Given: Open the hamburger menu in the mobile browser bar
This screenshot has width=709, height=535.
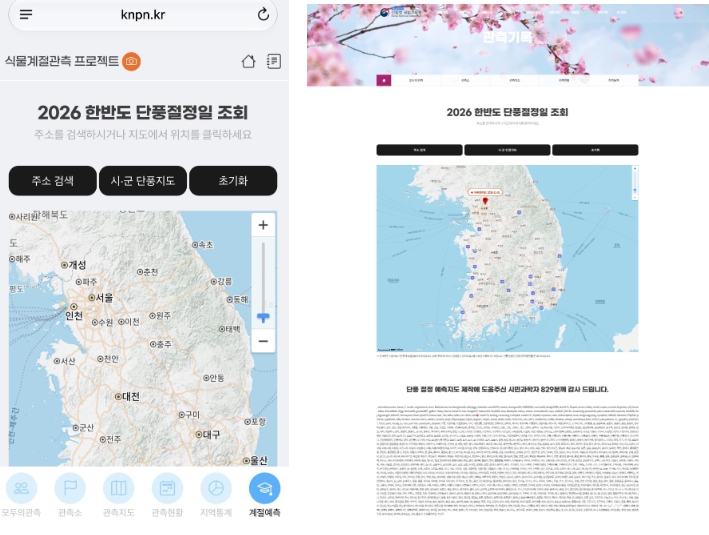Looking at the screenshot, I should tap(26, 14).
